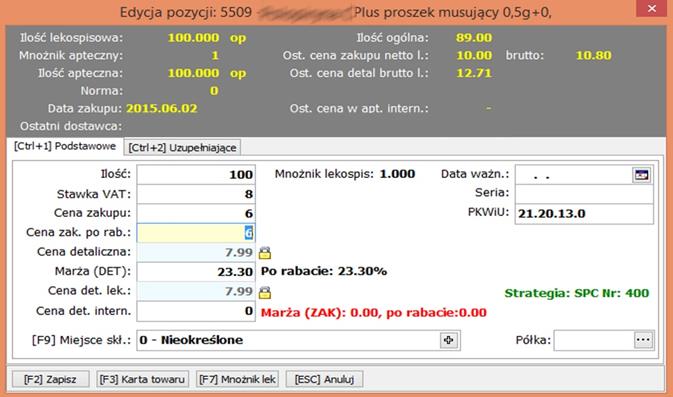Click the Ilość lekospisowa value 100.000
The height and width of the screenshot is (397, 673).
coord(194,38)
